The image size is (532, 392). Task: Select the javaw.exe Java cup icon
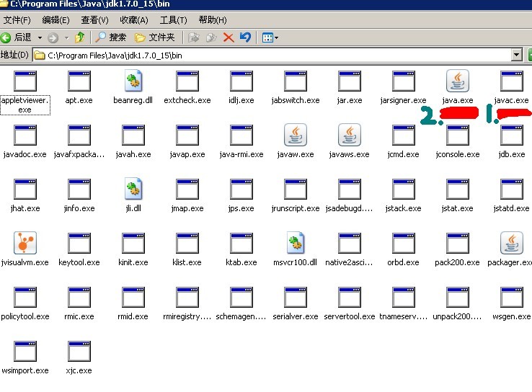click(x=295, y=135)
